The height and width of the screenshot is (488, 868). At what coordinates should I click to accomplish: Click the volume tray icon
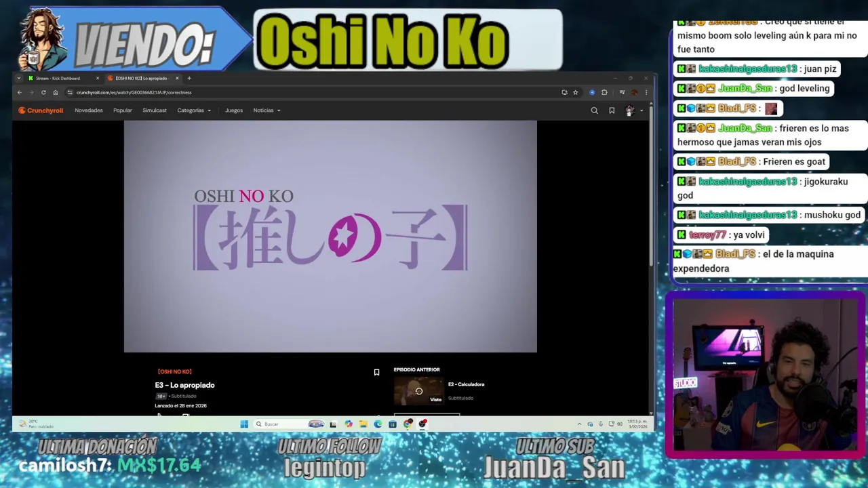pyautogui.click(x=620, y=424)
